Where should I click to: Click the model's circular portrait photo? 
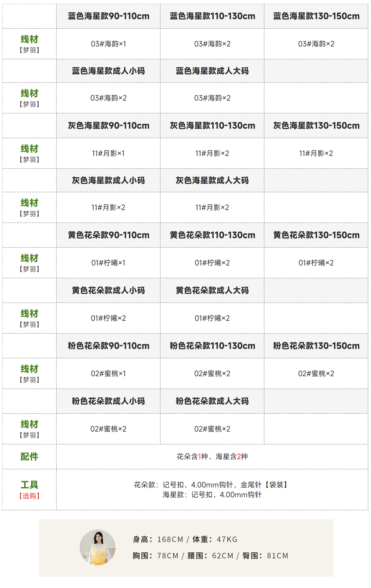click(97, 547)
